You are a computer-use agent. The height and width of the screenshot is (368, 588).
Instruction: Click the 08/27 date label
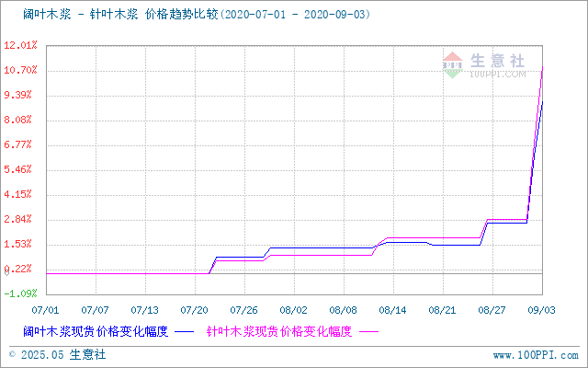[x=492, y=310]
